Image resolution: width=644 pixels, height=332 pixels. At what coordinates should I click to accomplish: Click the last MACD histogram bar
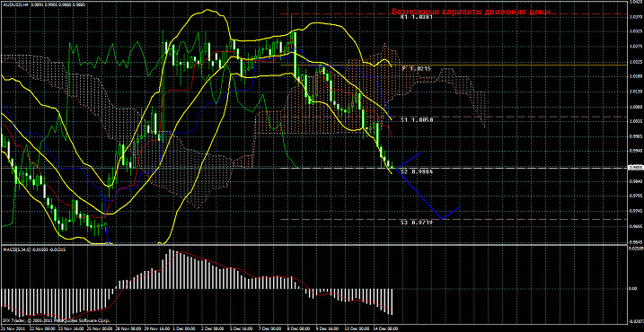point(392,301)
